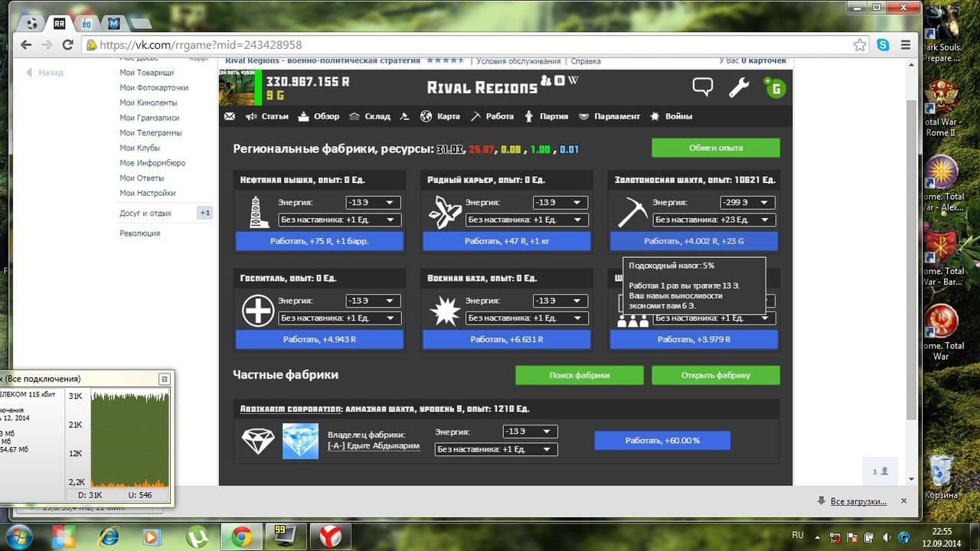The height and width of the screenshot is (551, 980).
Task: Open uTorrent from the taskbar
Action: [198, 537]
